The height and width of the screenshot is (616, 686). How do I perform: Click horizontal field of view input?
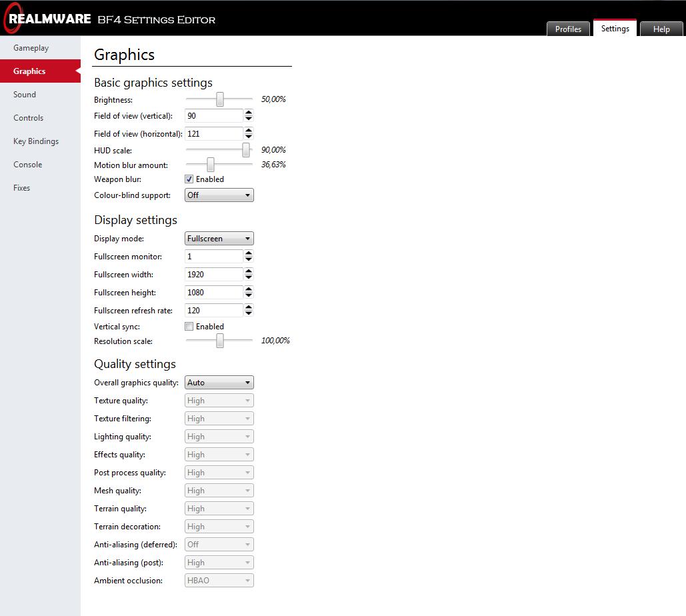(214, 133)
